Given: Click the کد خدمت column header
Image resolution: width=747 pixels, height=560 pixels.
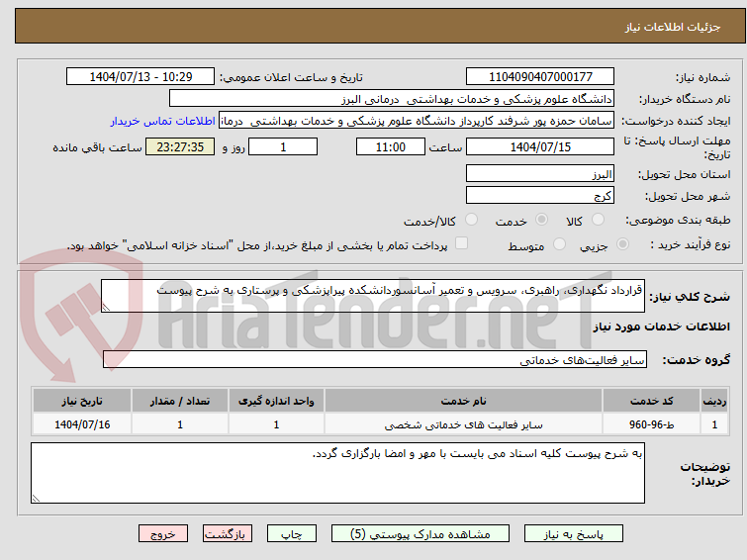Looking at the screenshot, I should click(x=651, y=401).
